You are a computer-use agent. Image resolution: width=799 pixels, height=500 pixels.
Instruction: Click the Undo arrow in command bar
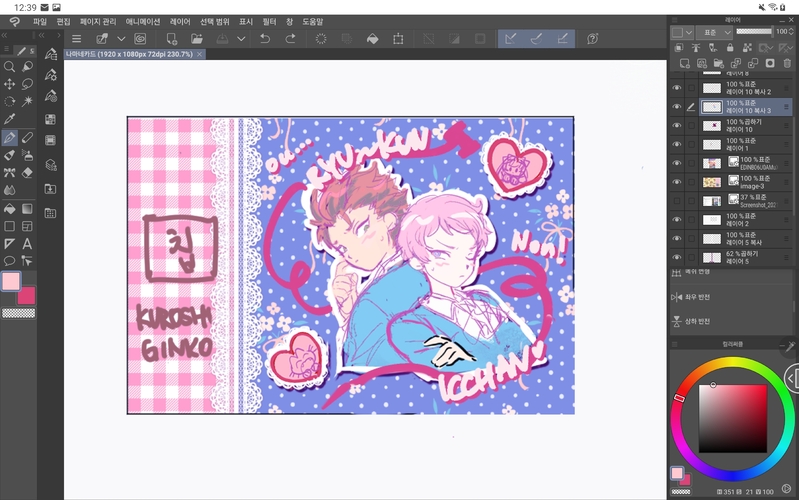(x=264, y=38)
